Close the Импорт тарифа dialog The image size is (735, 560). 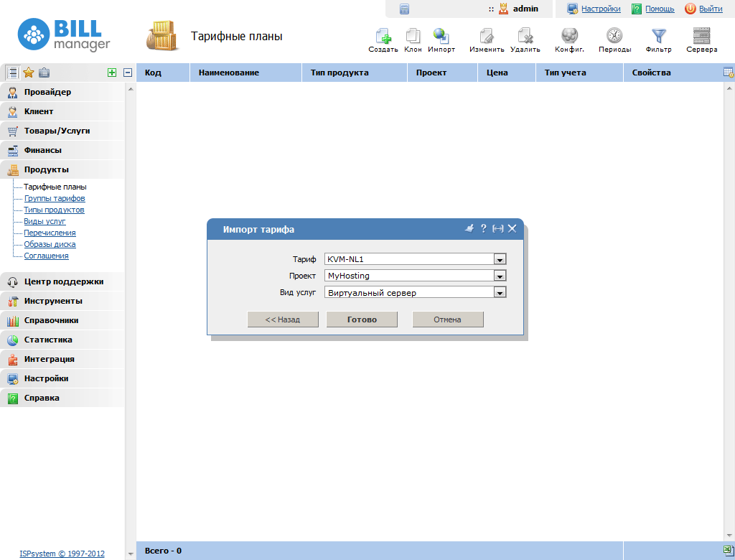(x=512, y=228)
